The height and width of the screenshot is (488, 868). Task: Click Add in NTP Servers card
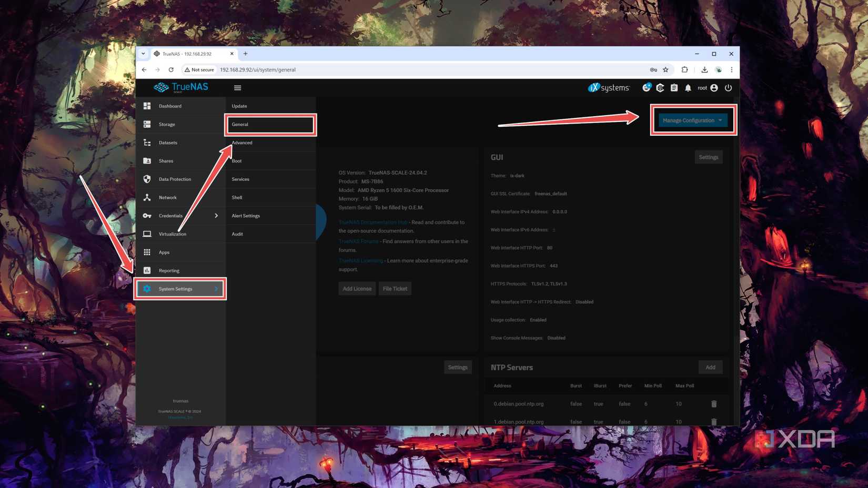point(710,368)
